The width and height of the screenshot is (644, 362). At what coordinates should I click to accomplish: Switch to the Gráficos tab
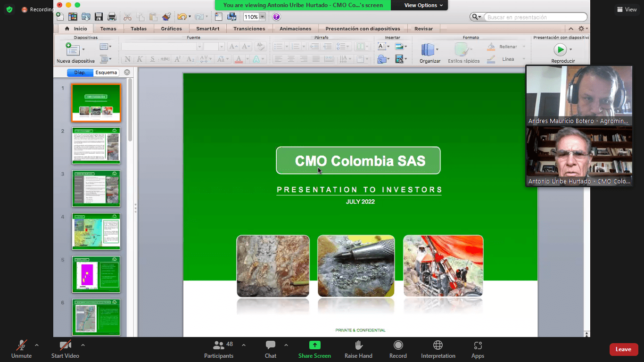coord(171,29)
